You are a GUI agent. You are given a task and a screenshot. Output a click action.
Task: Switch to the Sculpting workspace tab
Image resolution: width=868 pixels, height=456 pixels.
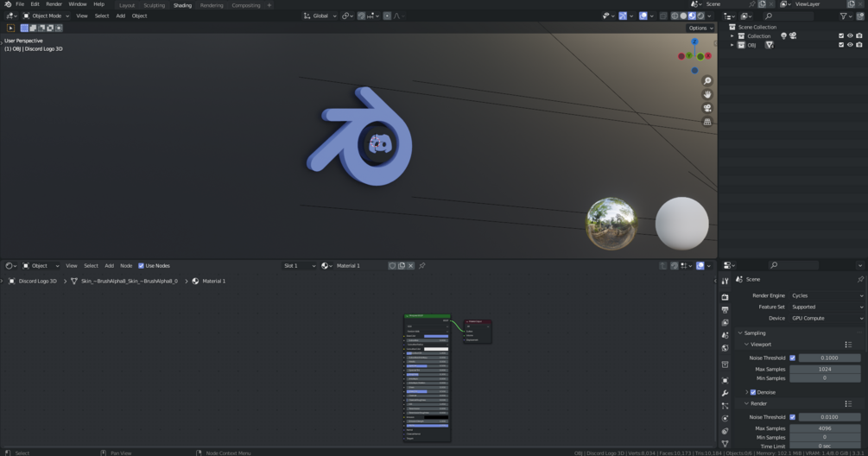click(154, 5)
